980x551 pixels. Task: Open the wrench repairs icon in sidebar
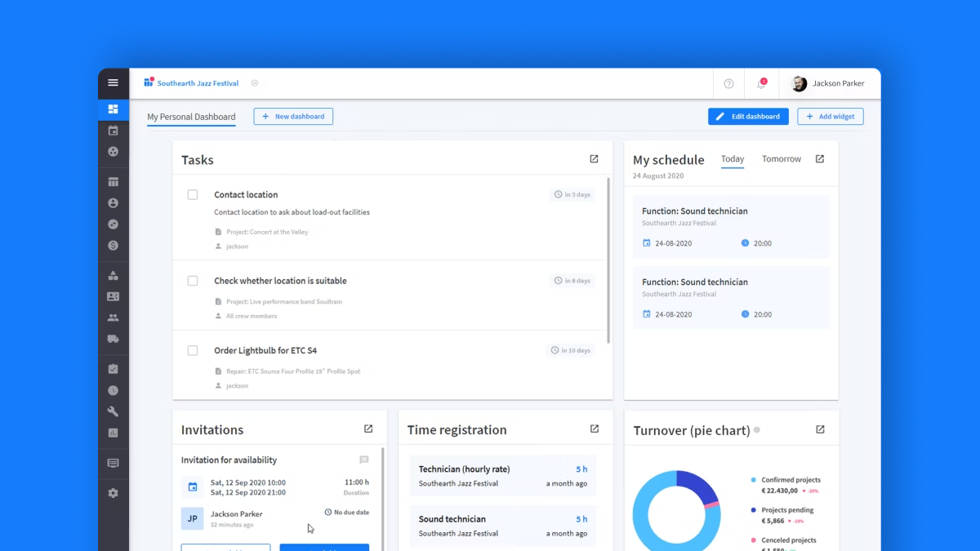[x=113, y=411]
